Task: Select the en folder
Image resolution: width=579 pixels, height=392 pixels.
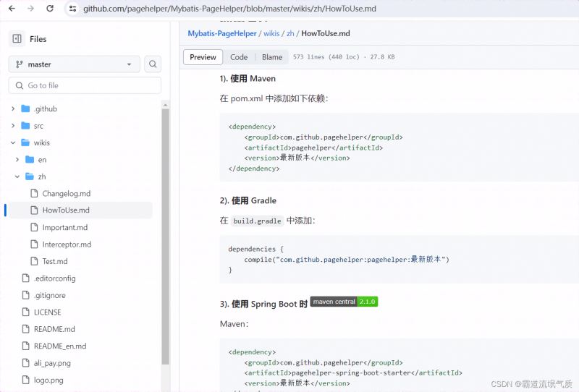Action: 42,160
